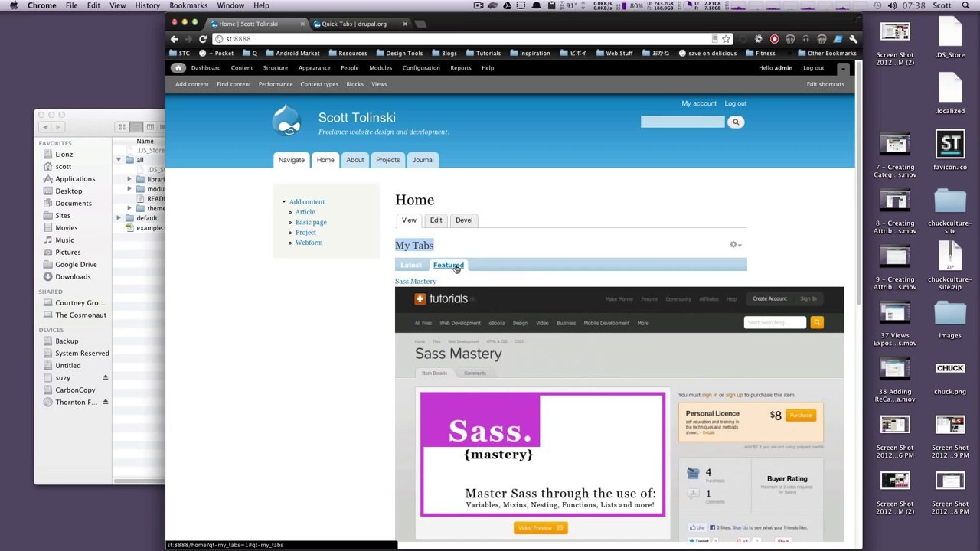This screenshot has width=980, height=551.
Task: Select the Featured quicktab
Action: tap(449, 265)
